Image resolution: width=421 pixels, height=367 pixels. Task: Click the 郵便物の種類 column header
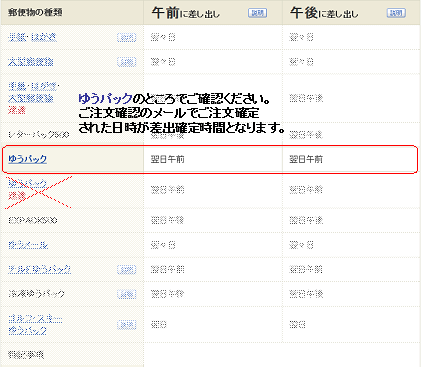tap(35, 12)
